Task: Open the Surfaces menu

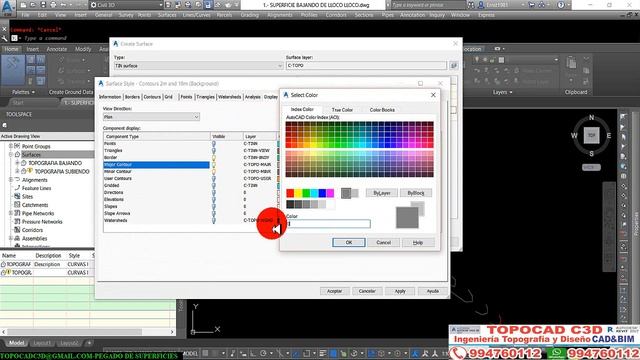Action: tap(167, 15)
